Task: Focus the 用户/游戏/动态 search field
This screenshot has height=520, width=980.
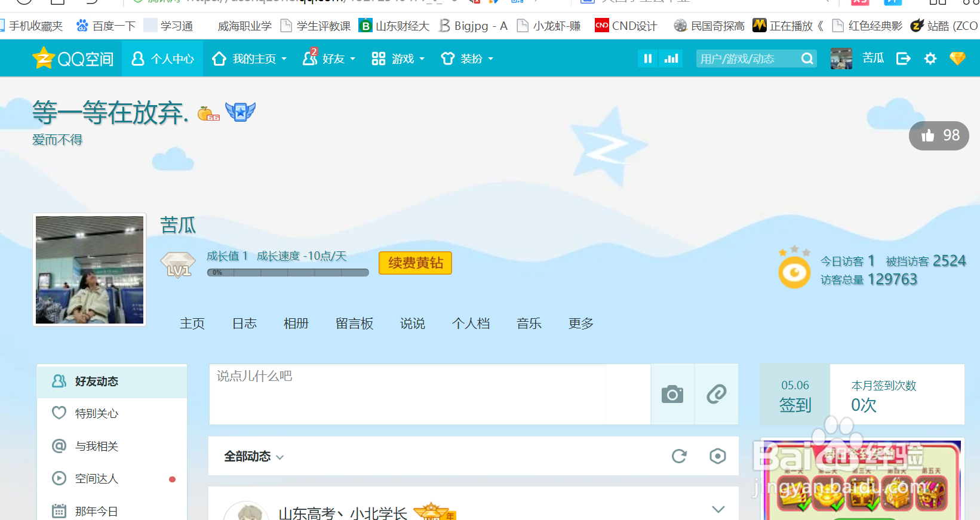Action: pos(746,59)
